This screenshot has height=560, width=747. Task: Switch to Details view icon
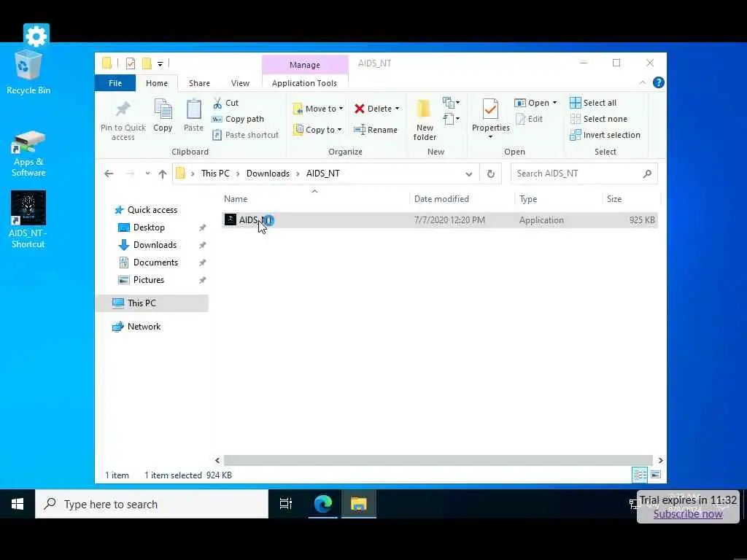(x=640, y=475)
